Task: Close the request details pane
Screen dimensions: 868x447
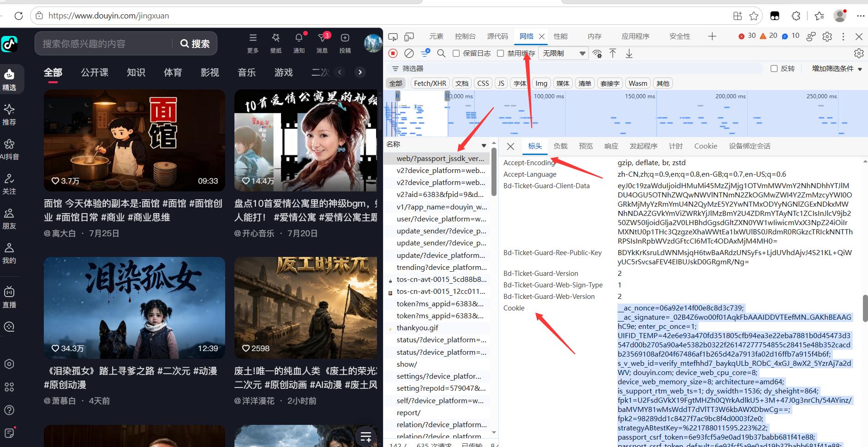Action: (x=510, y=146)
